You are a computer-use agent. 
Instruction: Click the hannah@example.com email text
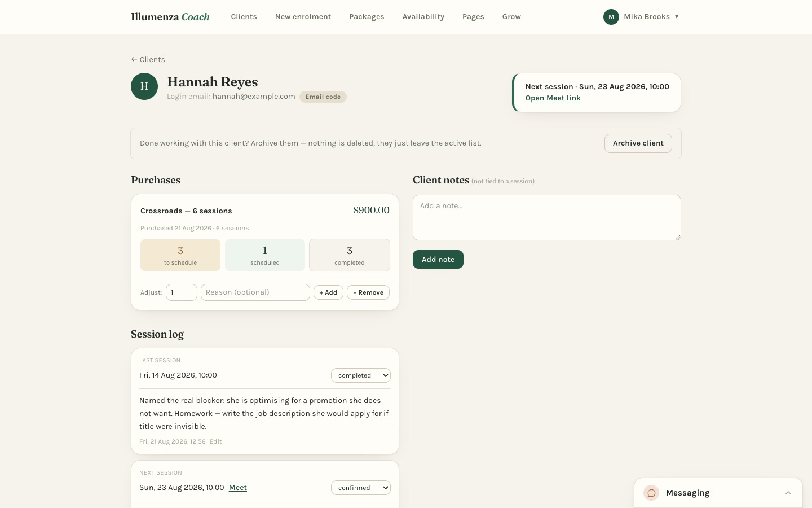(254, 97)
